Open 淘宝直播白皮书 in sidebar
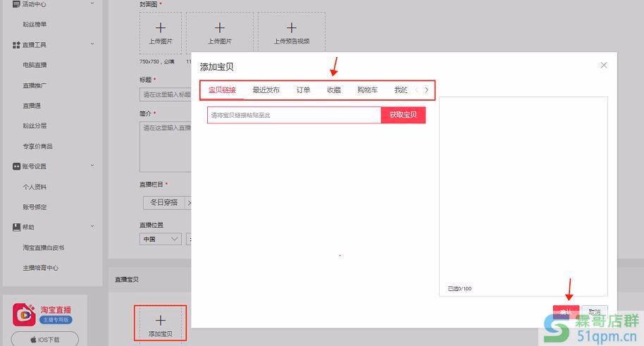Screen dimensions: 644x346 43,248
